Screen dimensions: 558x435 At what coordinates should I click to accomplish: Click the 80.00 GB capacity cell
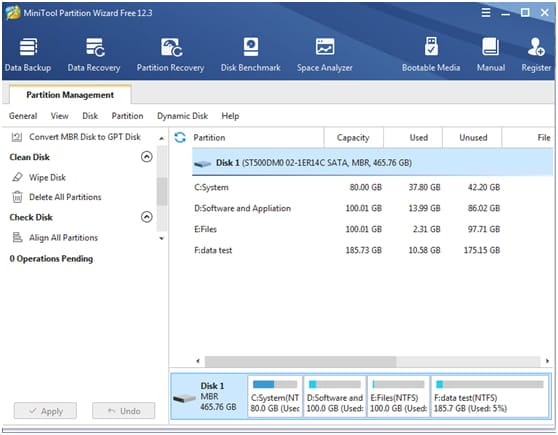365,187
